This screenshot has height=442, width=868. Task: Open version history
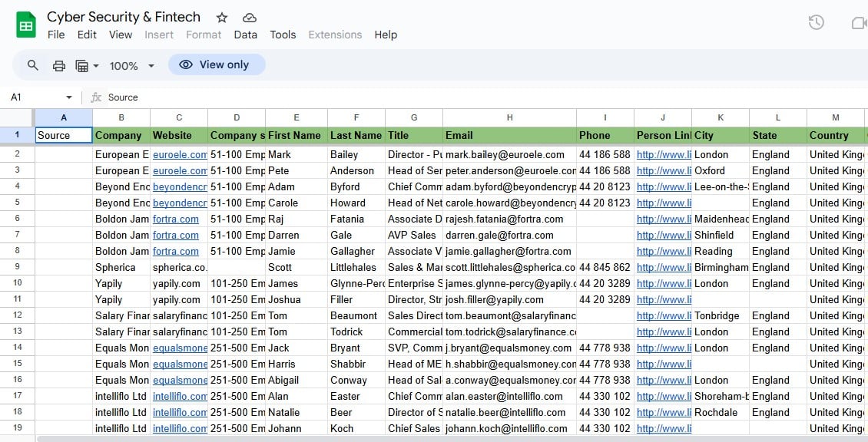coord(815,22)
